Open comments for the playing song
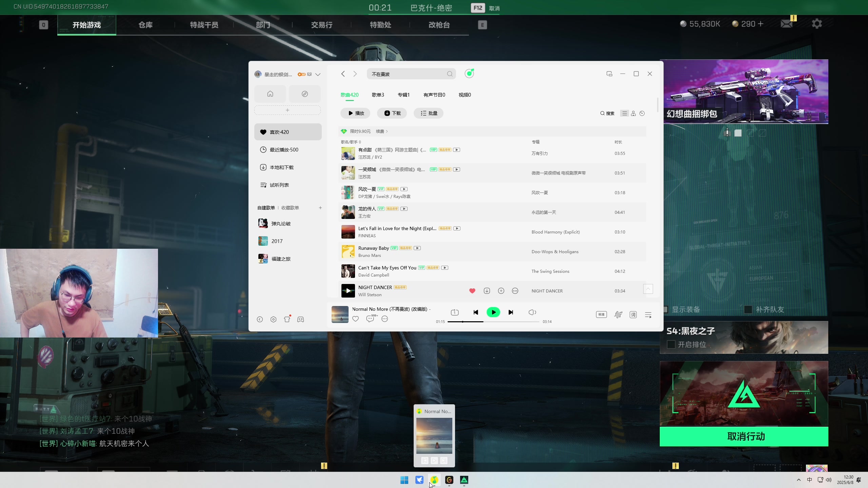868x488 pixels. (x=371, y=319)
